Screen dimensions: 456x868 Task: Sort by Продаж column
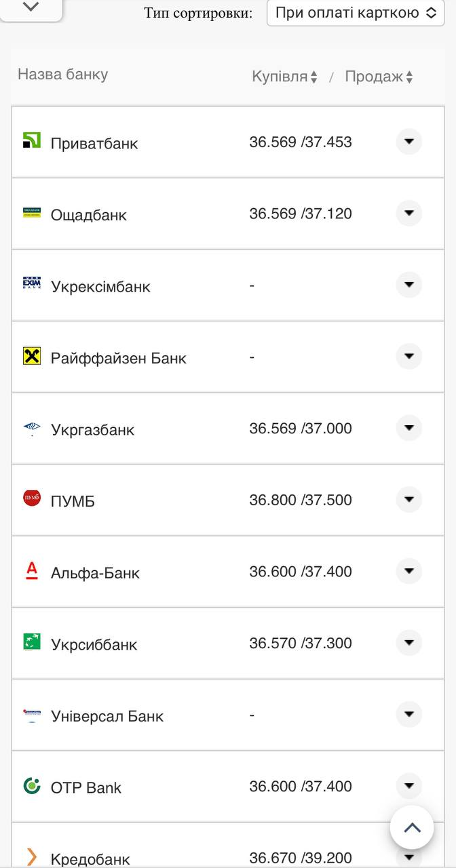click(x=379, y=77)
